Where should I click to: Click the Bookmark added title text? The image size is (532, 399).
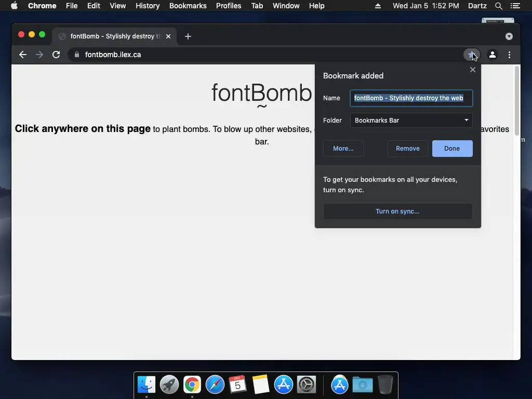tap(353, 76)
